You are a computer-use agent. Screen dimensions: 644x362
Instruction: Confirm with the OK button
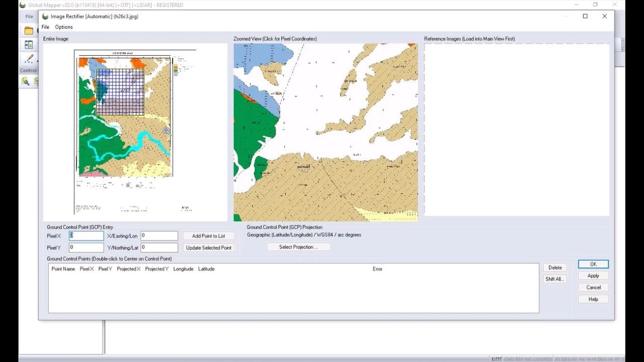tap(593, 264)
